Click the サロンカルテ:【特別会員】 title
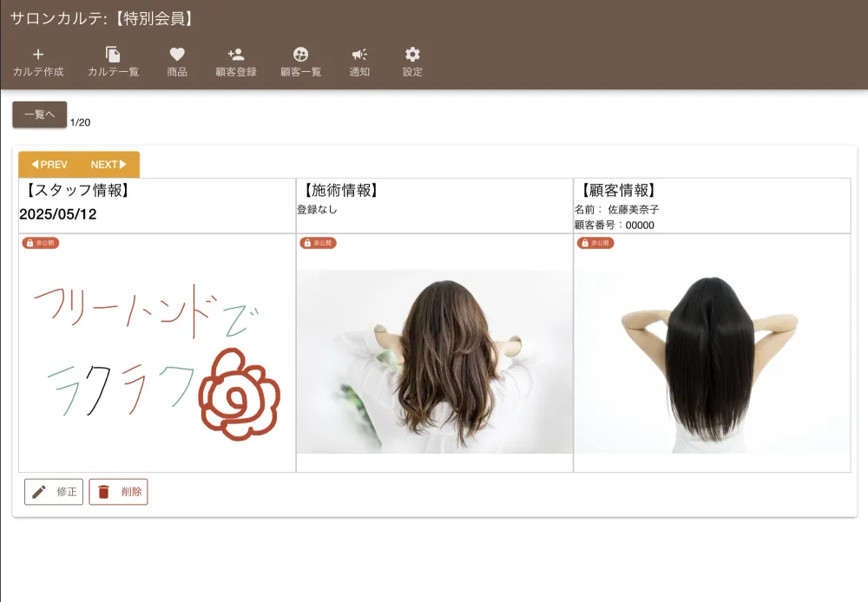868x602 pixels. click(102, 18)
